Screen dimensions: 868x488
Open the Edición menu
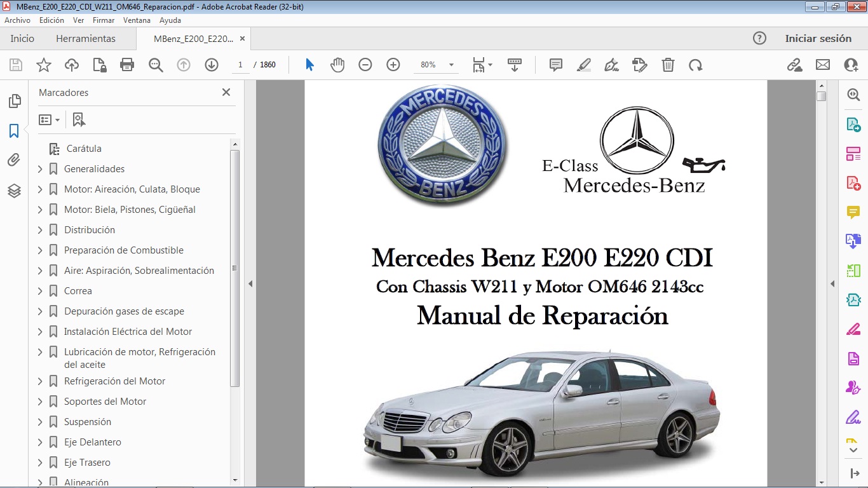(51, 20)
